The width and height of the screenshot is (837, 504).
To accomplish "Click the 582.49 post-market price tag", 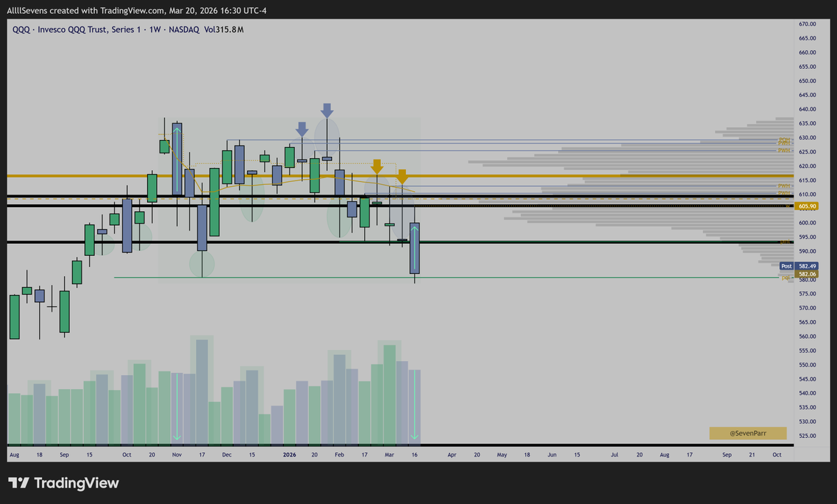I will pyautogui.click(x=806, y=266).
